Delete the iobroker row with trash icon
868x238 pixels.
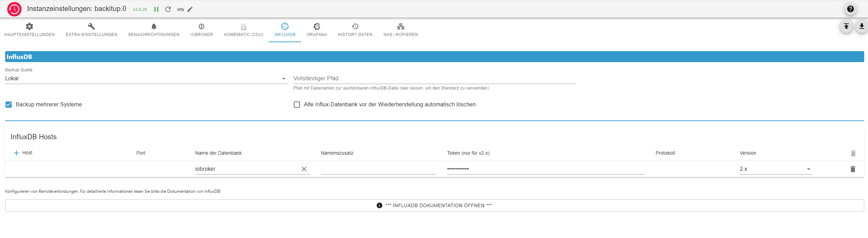(x=853, y=169)
